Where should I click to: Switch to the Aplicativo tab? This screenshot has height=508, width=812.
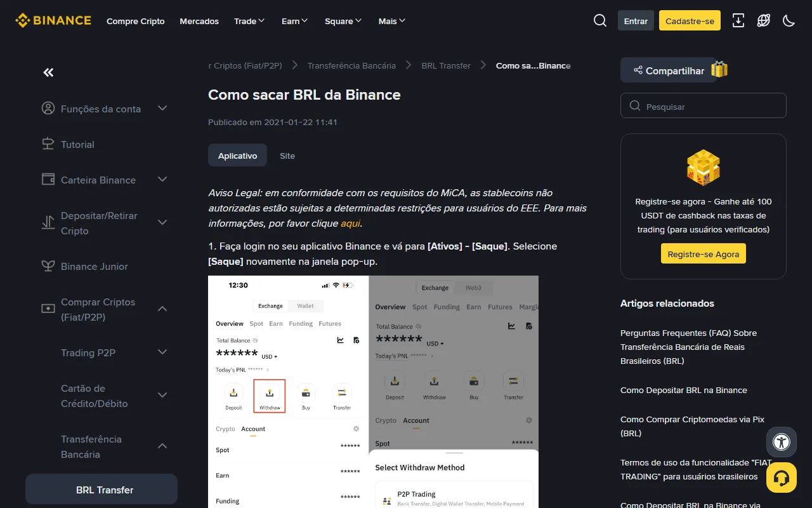pyautogui.click(x=237, y=156)
